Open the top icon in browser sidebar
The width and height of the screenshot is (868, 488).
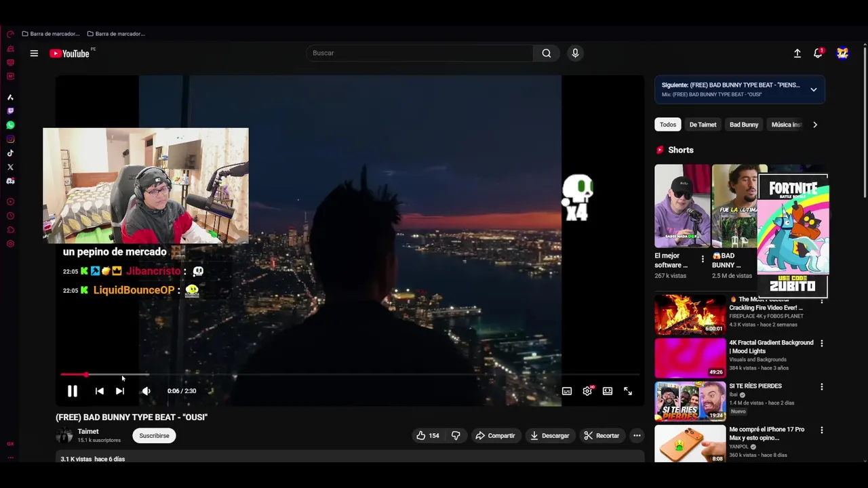pos(10,35)
